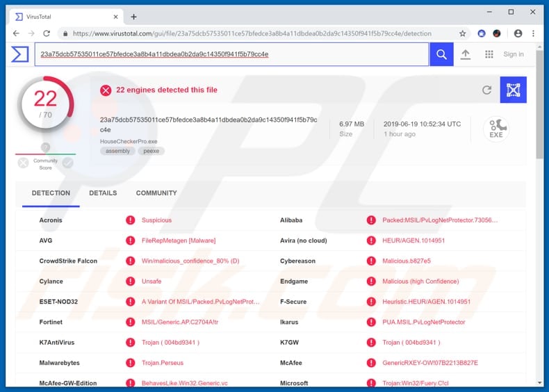549x392 pixels.
Task: Click the hash search input field
Action: click(x=232, y=54)
